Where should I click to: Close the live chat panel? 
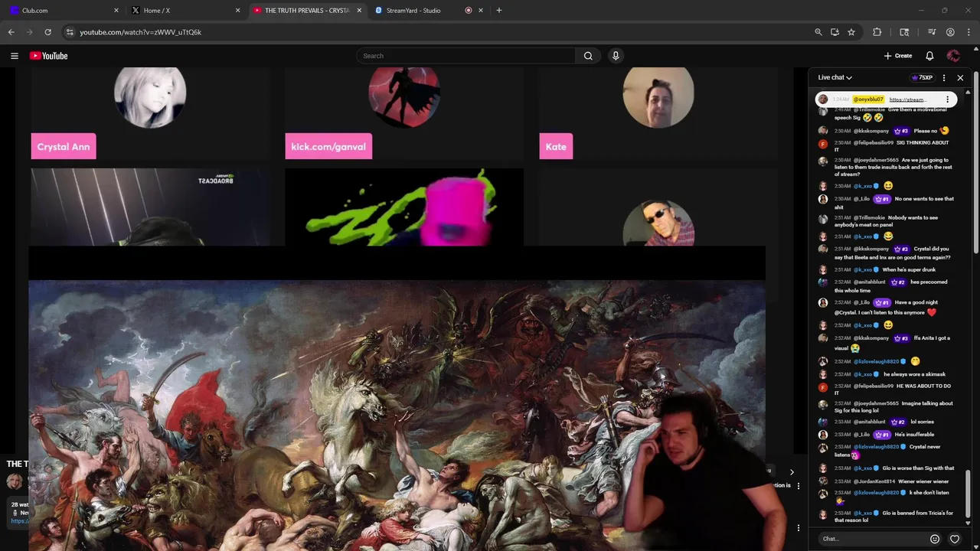click(960, 77)
